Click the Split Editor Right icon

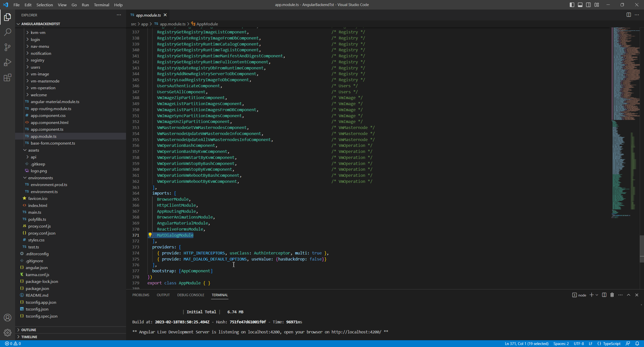(x=628, y=15)
